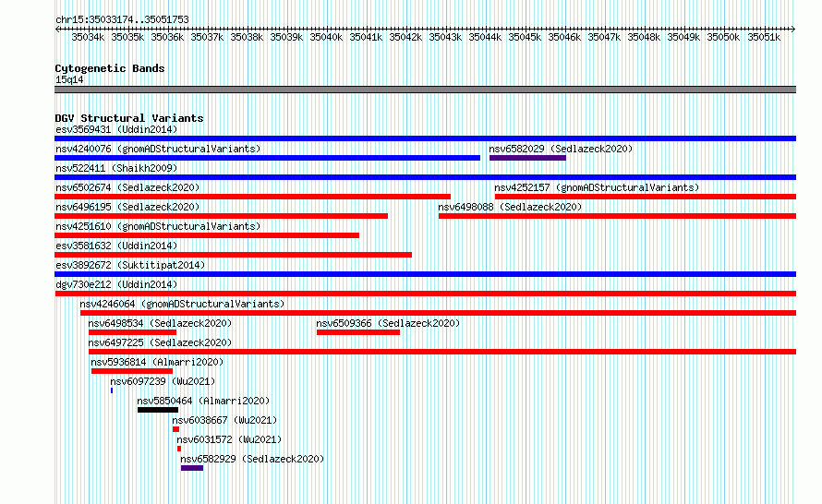Viewport: 822px width, 504px height.
Task: Select the nsv4251610 red variant bar
Action: point(207,235)
